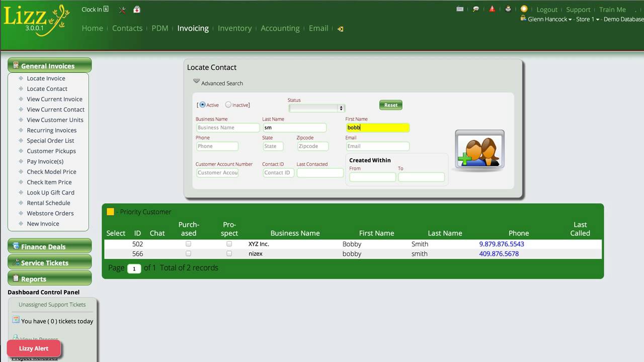Click the Finance Deals header icon
Image resolution: width=644 pixels, height=362 pixels.
[16, 246]
